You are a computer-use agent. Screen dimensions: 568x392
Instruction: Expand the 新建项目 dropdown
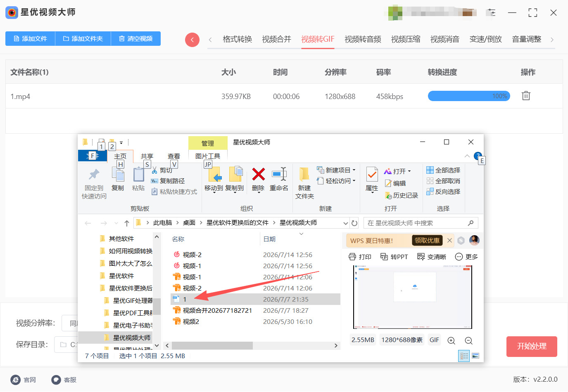[x=354, y=170]
